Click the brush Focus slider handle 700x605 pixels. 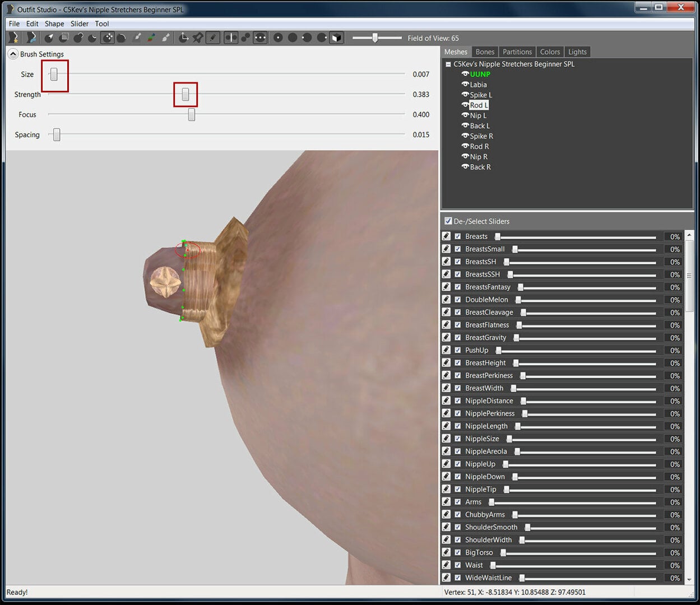click(192, 114)
